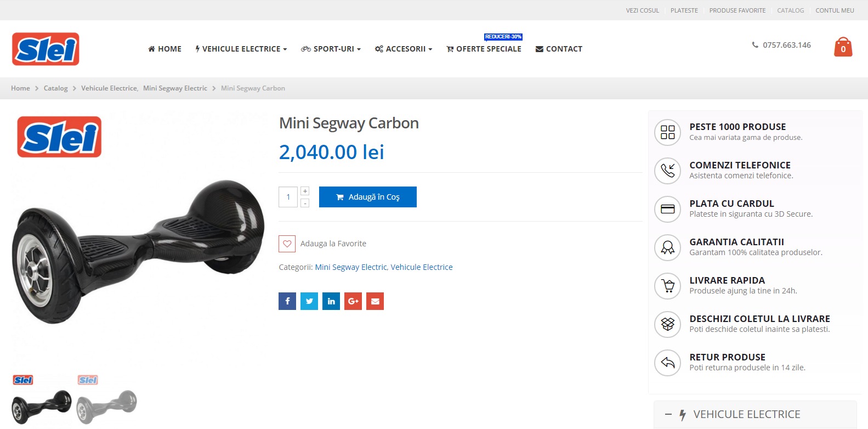Image resolution: width=868 pixels, height=429 pixels.
Task: Share product on Twitter
Action: pyautogui.click(x=309, y=301)
